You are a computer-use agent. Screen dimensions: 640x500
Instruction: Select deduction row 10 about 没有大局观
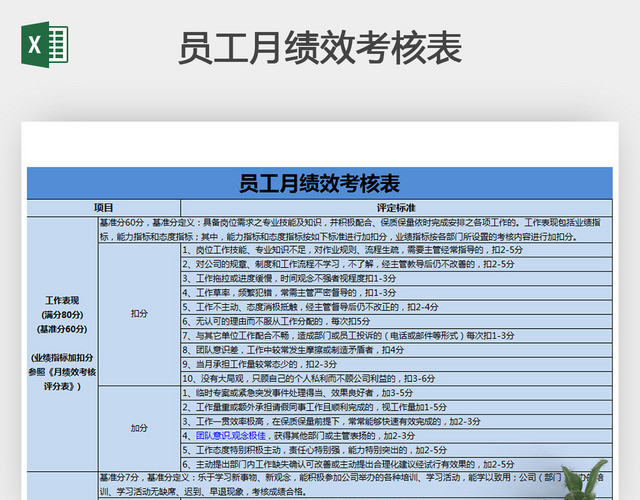(x=396, y=378)
